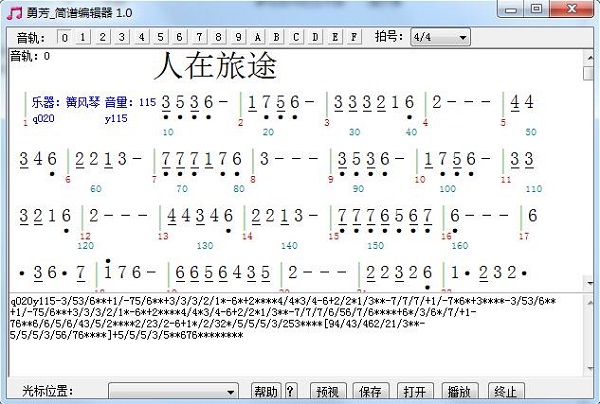Save the score with 保存 button
This screenshot has height=404, width=600.
pos(370,391)
